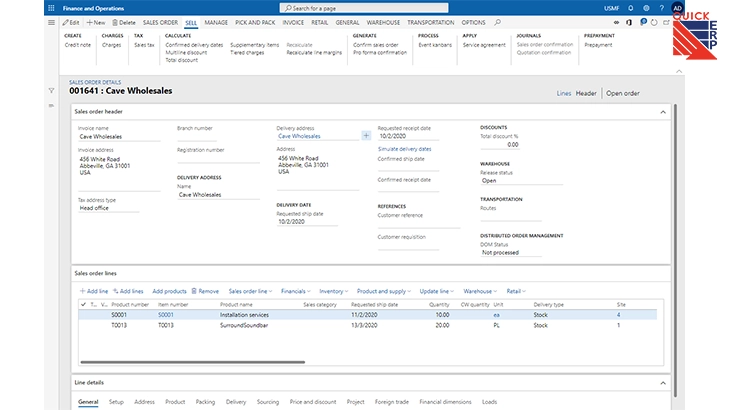
Task: Open in Microsoft Office icon
Action: (629, 22)
